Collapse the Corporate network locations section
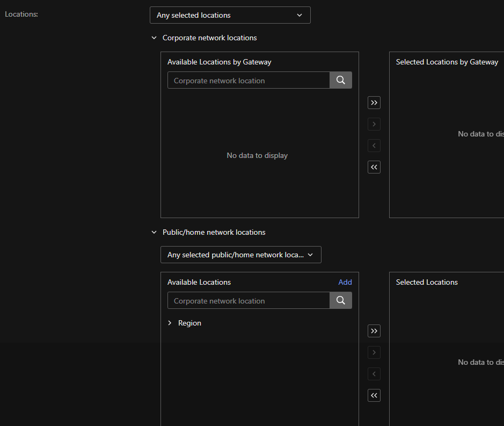 155,38
